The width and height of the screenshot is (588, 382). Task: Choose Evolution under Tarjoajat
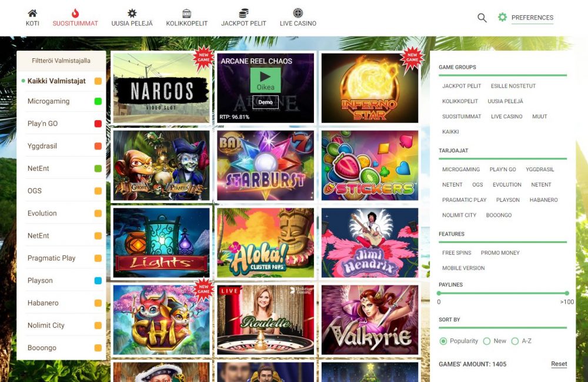pos(507,185)
